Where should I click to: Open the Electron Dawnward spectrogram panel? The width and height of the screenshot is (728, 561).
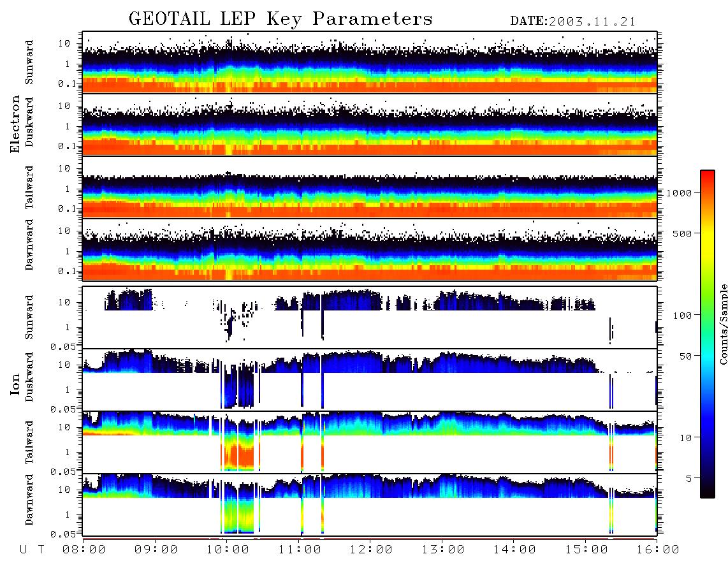click(x=370, y=249)
